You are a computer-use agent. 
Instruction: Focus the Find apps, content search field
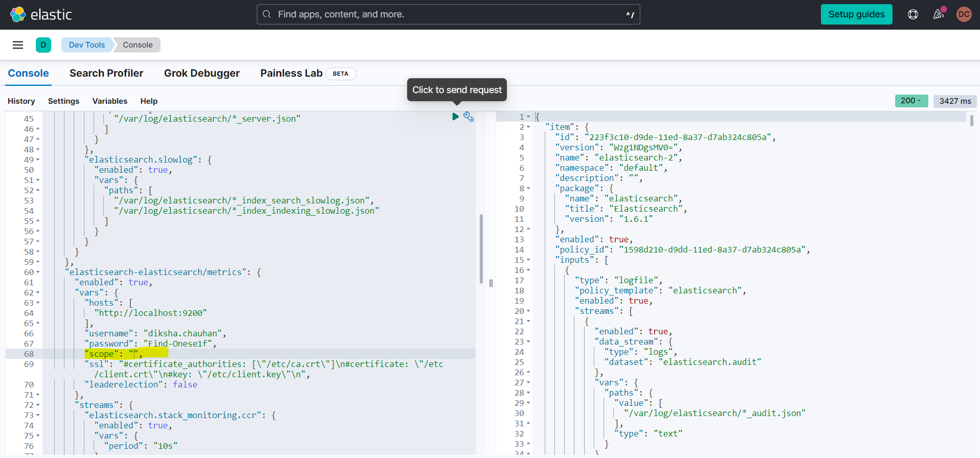coord(448,14)
